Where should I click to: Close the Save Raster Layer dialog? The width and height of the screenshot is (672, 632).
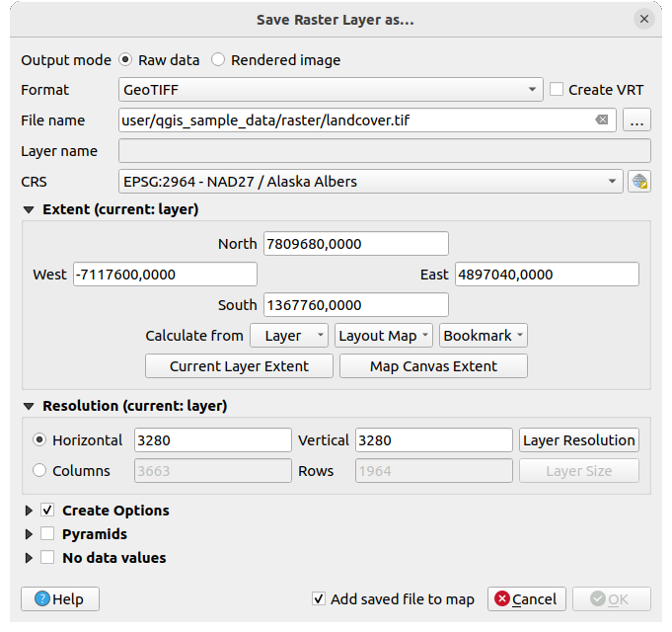(x=643, y=19)
